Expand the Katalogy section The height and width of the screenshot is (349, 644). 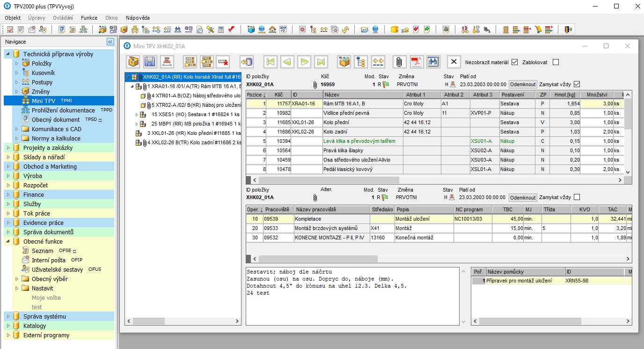point(8,326)
